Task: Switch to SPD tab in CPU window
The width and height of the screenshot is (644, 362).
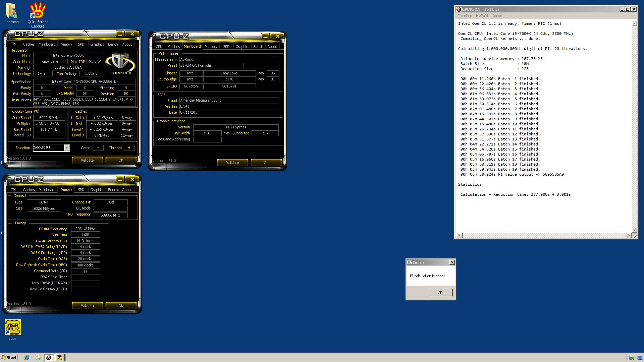Action: [81, 44]
